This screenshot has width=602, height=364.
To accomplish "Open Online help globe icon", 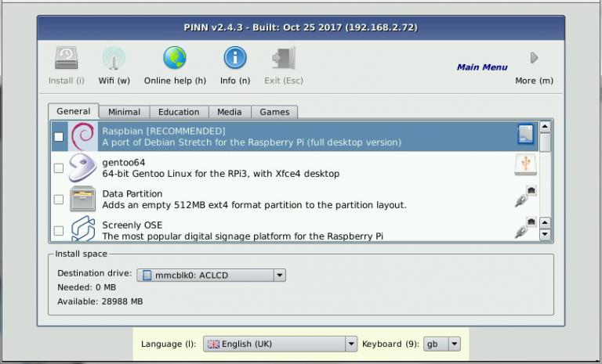I will coord(174,59).
